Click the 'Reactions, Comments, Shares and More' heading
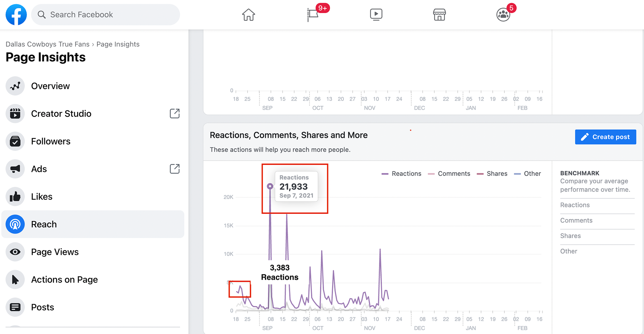 coord(289,135)
